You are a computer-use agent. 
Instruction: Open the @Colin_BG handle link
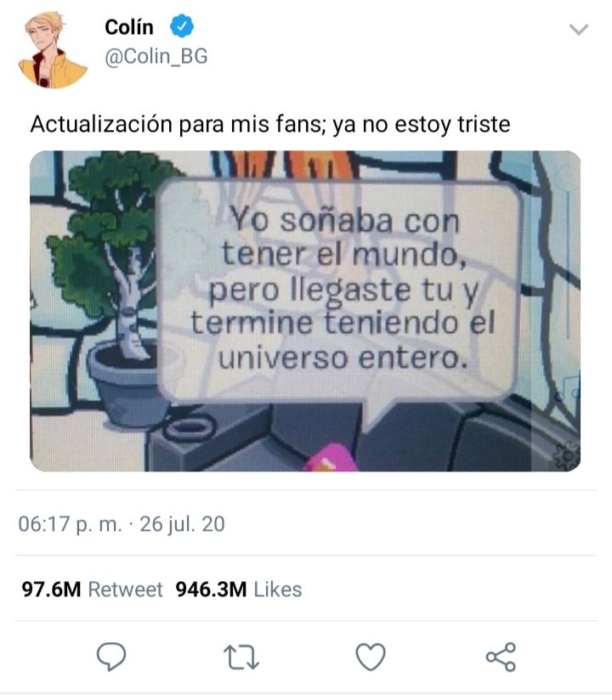(156, 57)
